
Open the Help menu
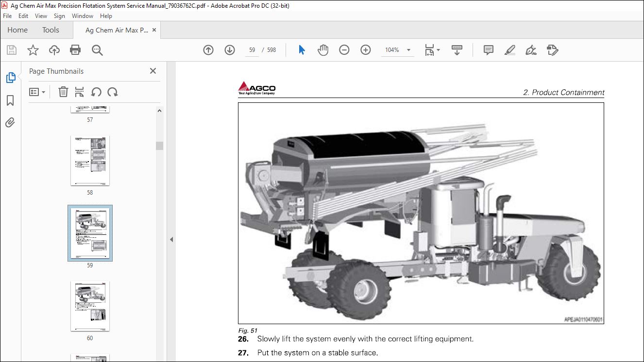coord(106,16)
